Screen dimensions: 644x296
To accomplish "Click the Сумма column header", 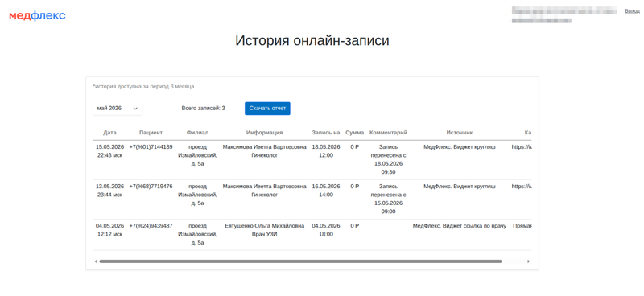I will pyautogui.click(x=355, y=133).
